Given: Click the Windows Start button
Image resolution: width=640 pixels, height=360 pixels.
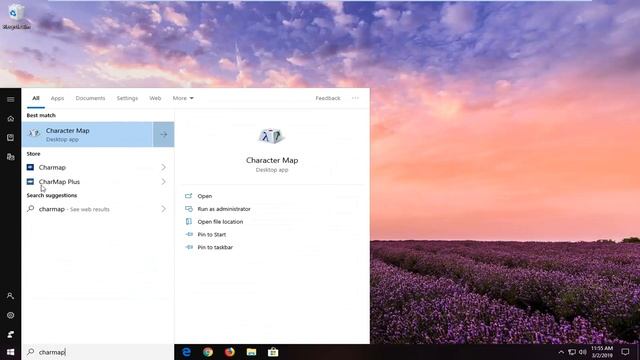Looking at the screenshot, I should tap(11, 352).
